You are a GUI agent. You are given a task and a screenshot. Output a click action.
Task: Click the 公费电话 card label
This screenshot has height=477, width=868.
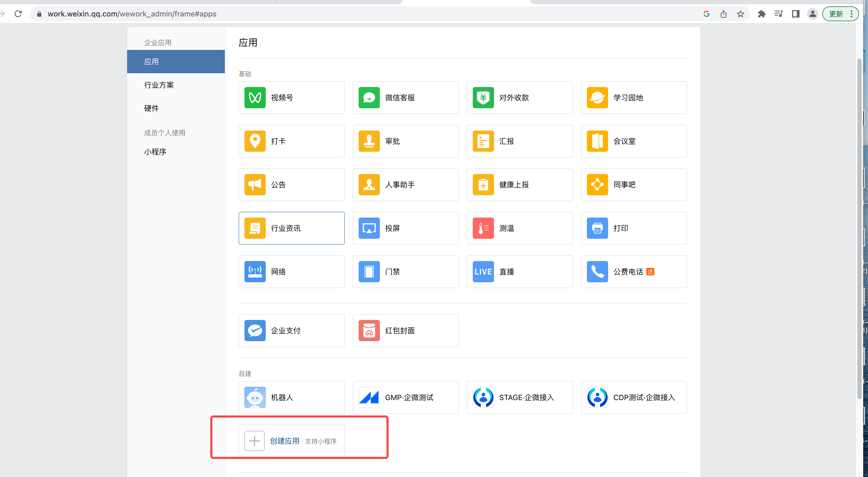[x=628, y=271]
